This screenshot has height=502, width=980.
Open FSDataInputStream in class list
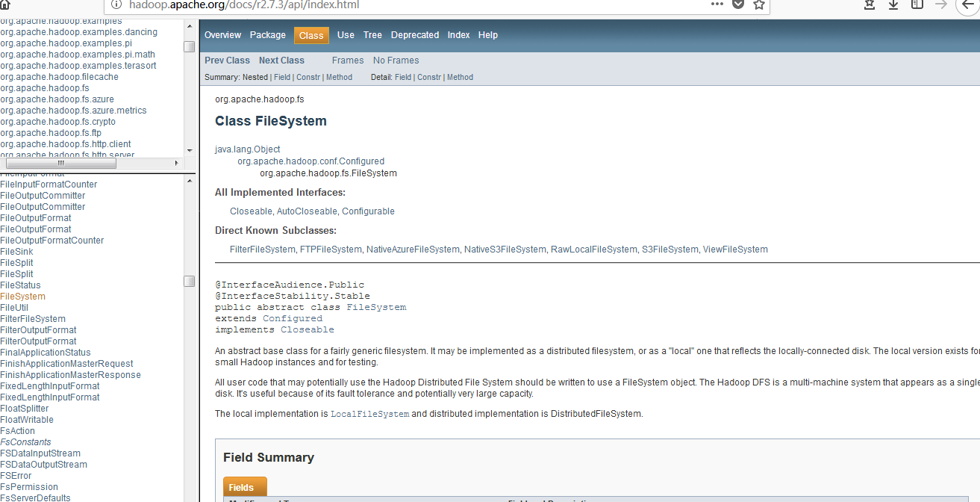click(x=40, y=453)
